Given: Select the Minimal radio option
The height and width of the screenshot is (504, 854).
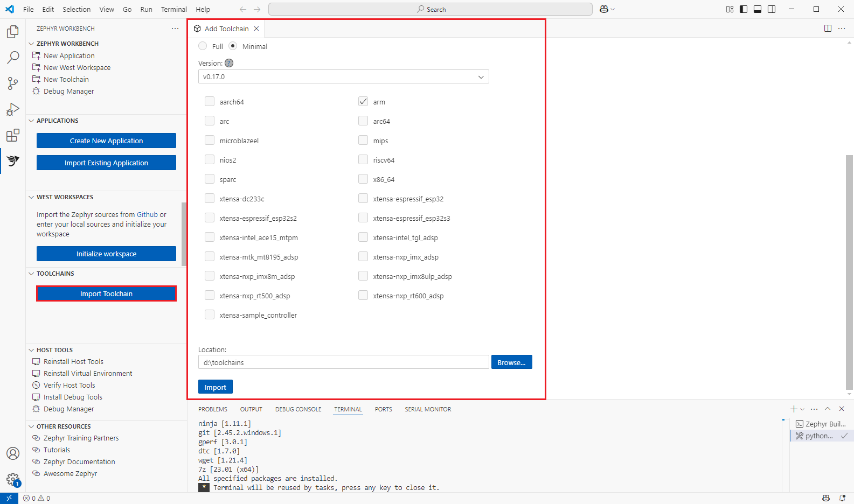Looking at the screenshot, I should 233,46.
